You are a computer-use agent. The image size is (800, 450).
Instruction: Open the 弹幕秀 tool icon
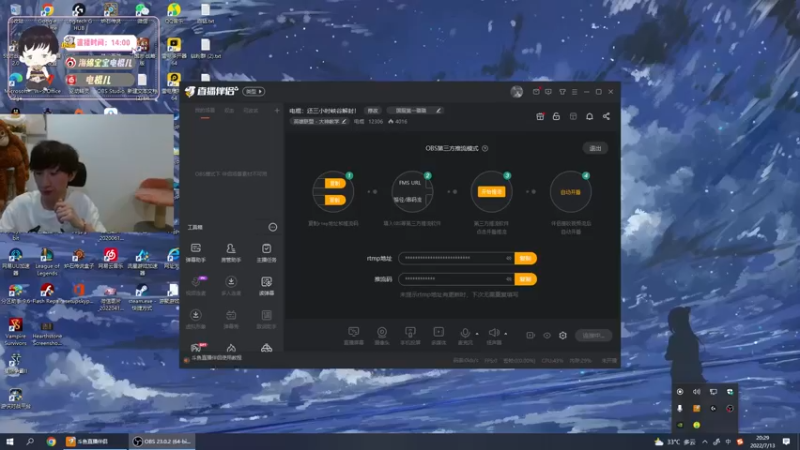[231, 319]
